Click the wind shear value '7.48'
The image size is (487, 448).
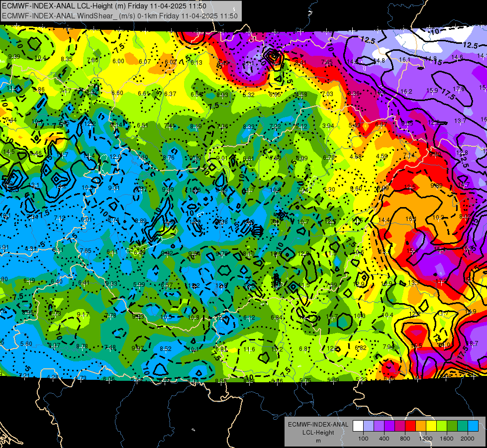point(110,347)
